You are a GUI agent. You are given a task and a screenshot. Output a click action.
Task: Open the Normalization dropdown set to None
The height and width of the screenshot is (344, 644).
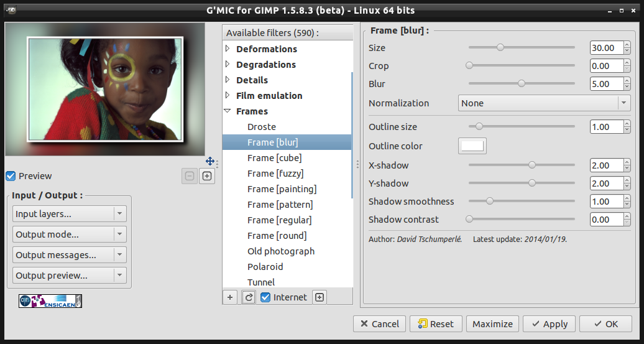coord(544,103)
